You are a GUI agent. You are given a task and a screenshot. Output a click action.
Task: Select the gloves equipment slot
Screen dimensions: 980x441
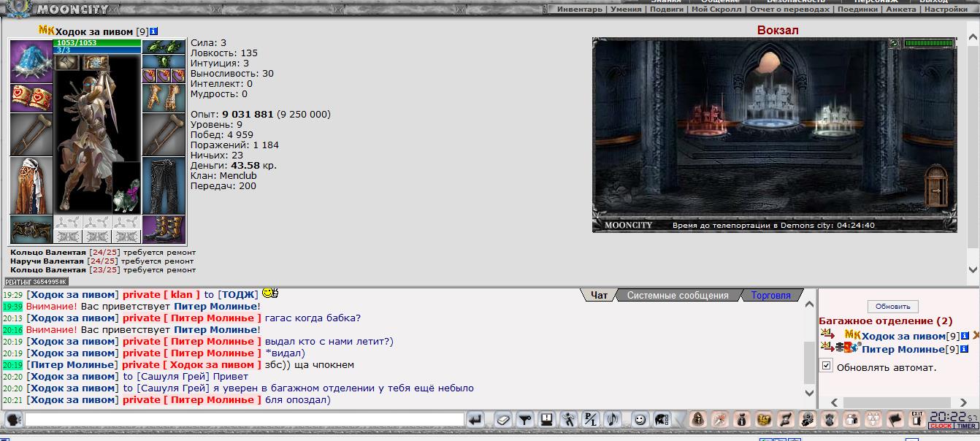pyautogui.click(x=164, y=98)
